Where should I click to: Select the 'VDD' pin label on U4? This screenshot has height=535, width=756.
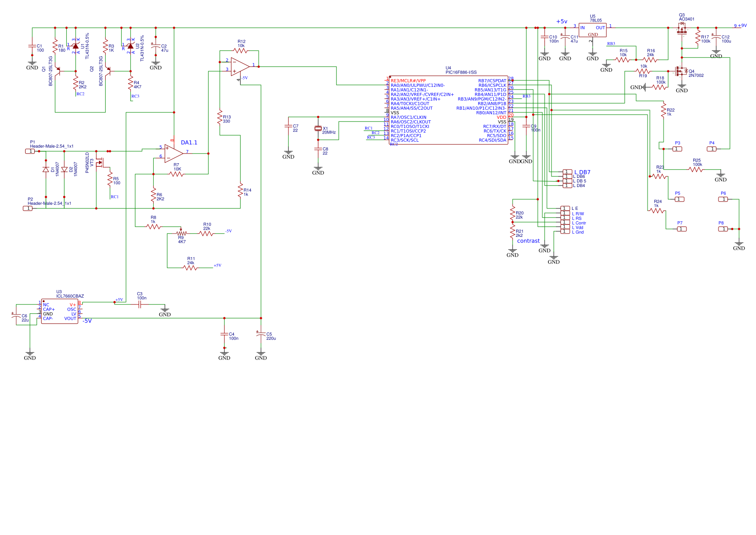click(502, 118)
